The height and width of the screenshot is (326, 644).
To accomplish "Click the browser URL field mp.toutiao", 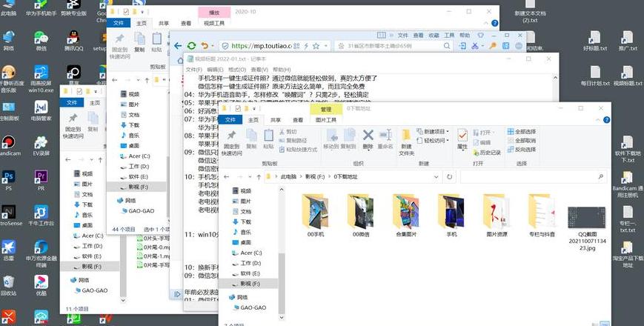I will click(261, 46).
